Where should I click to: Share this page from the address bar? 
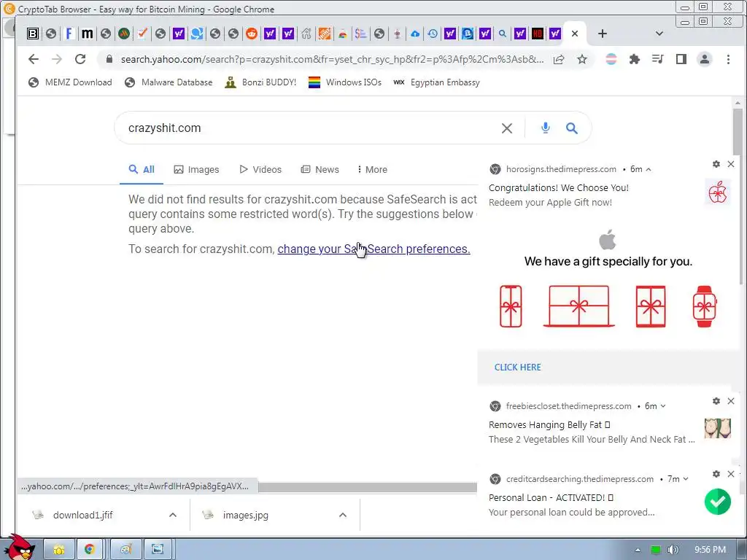(559, 59)
